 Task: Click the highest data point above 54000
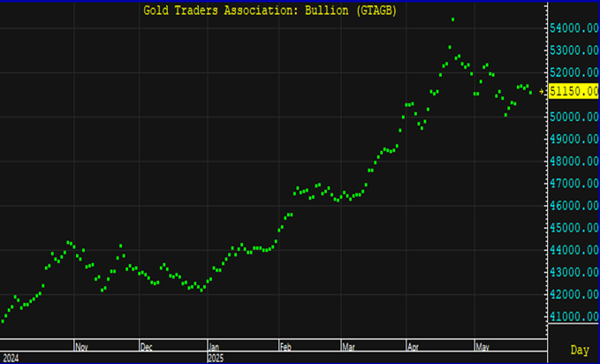click(x=453, y=19)
